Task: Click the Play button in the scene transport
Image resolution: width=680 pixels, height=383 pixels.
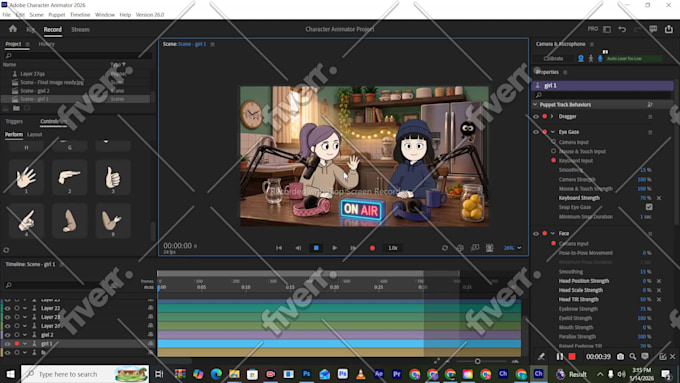Action: [335, 248]
